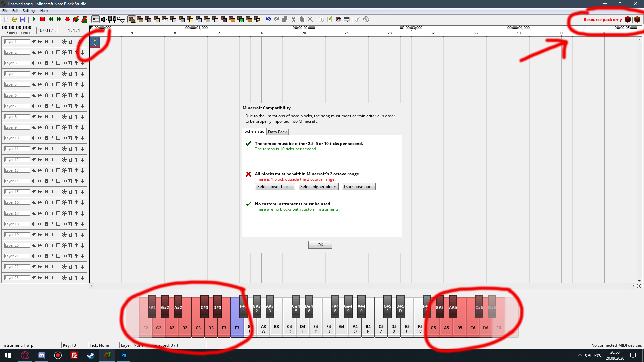644x362 pixels.
Task: Select the highlighted F3 piano key
Action: pyautogui.click(x=237, y=328)
